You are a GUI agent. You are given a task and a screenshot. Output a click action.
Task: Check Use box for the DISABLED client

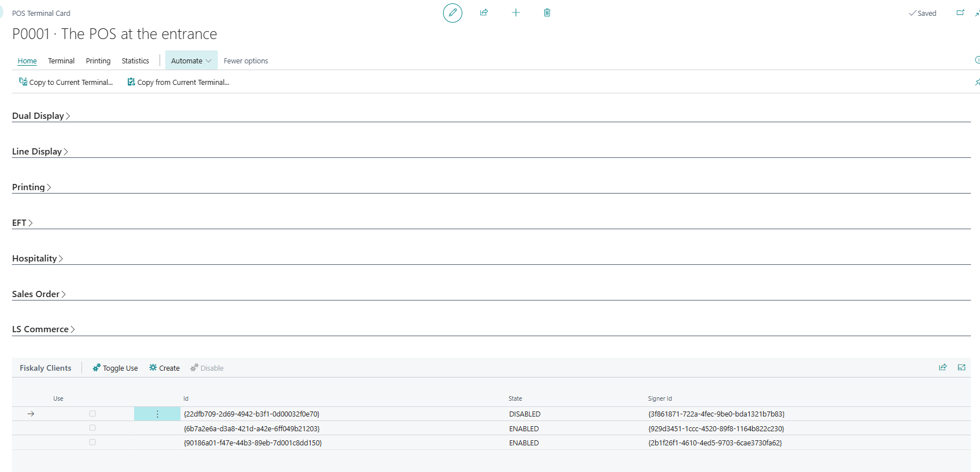(92, 414)
